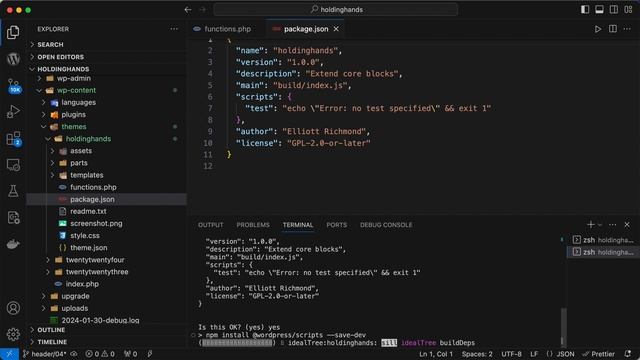Image resolution: width=640 pixels, height=360 pixels.
Task: Expand the languages folder
Action: pos(106,102)
